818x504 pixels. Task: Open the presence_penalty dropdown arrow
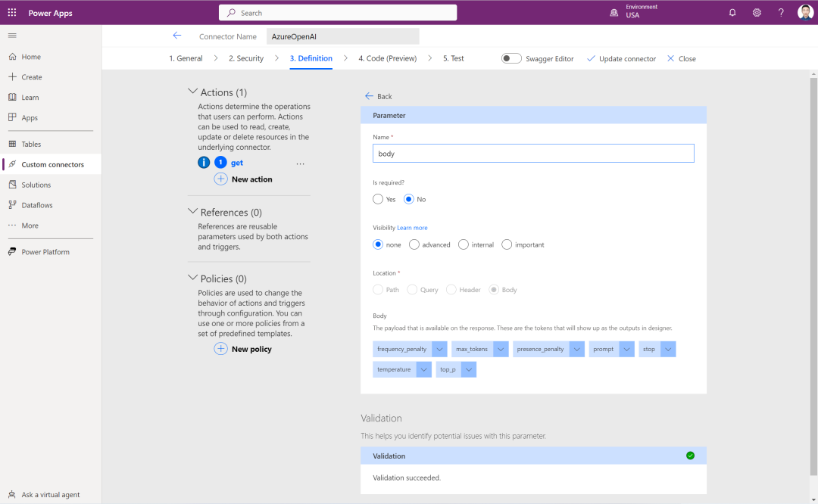point(576,349)
